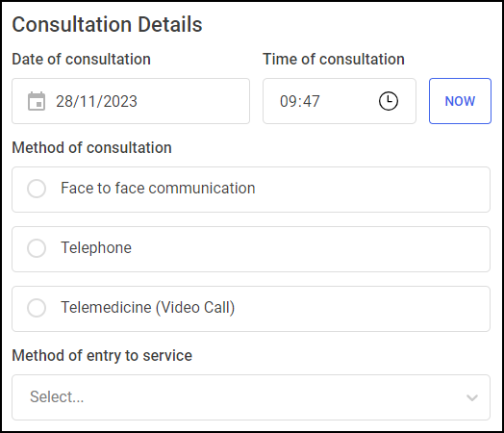Open the Method of entry to service dropdown
The height and width of the screenshot is (433, 504).
click(x=251, y=397)
